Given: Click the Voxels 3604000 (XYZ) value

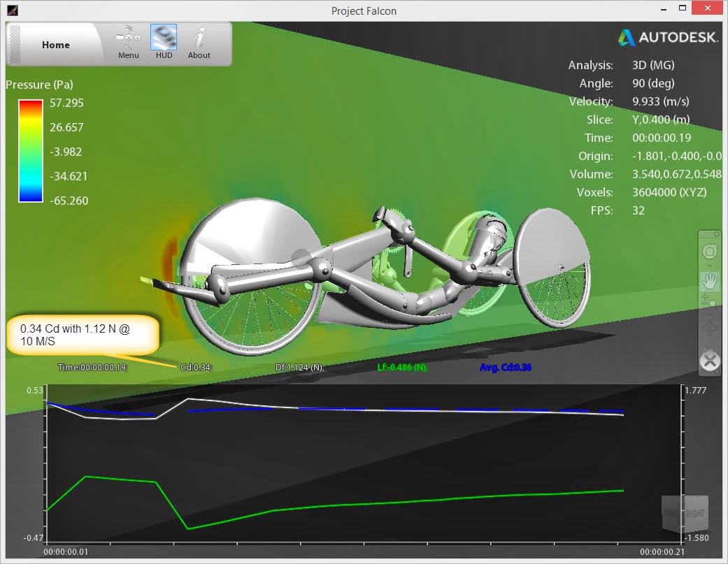Looking at the screenshot, I should pos(669,192).
